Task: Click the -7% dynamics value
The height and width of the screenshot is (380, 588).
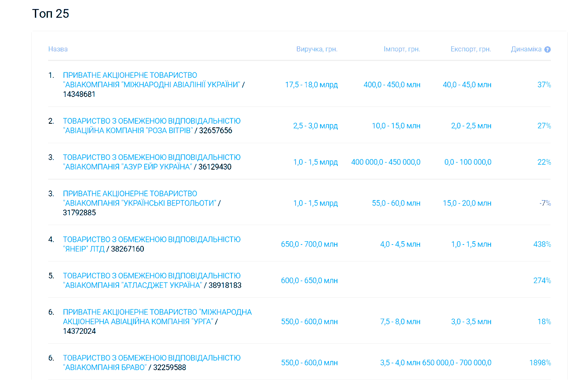Action: click(545, 203)
